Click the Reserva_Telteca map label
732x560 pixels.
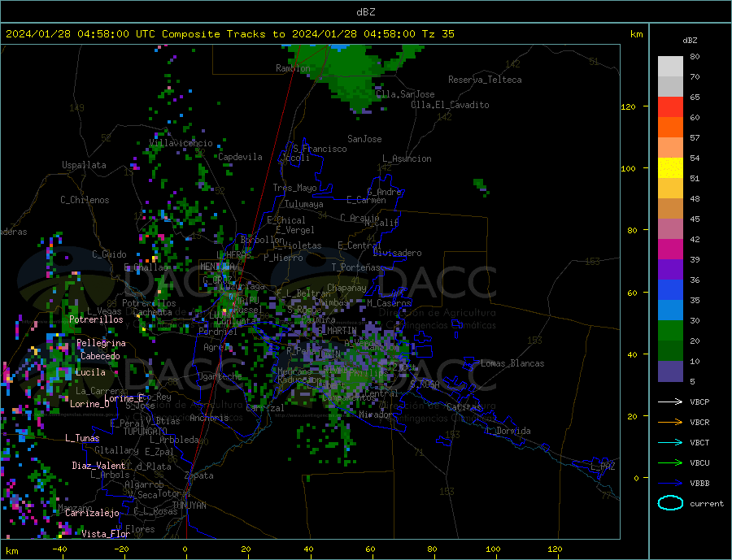click(x=485, y=80)
